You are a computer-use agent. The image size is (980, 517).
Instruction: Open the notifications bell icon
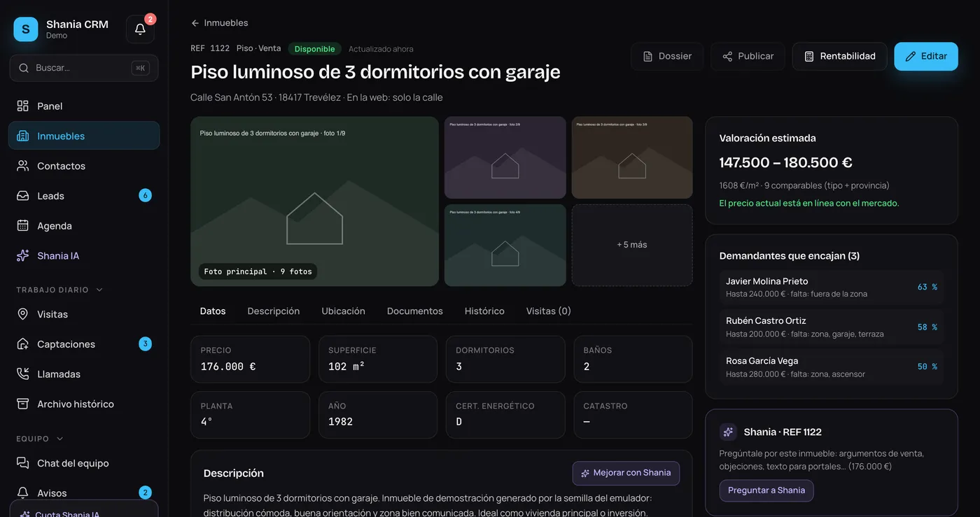point(140,29)
